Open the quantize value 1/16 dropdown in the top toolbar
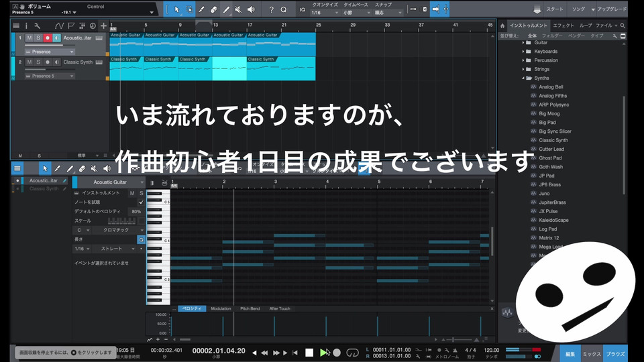The width and height of the screenshot is (644, 362). point(325,13)
